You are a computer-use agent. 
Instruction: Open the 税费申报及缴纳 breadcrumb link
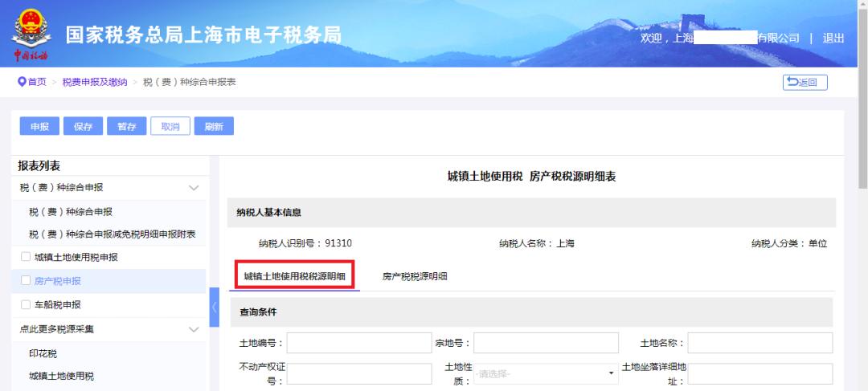click(x=95, y=82)
